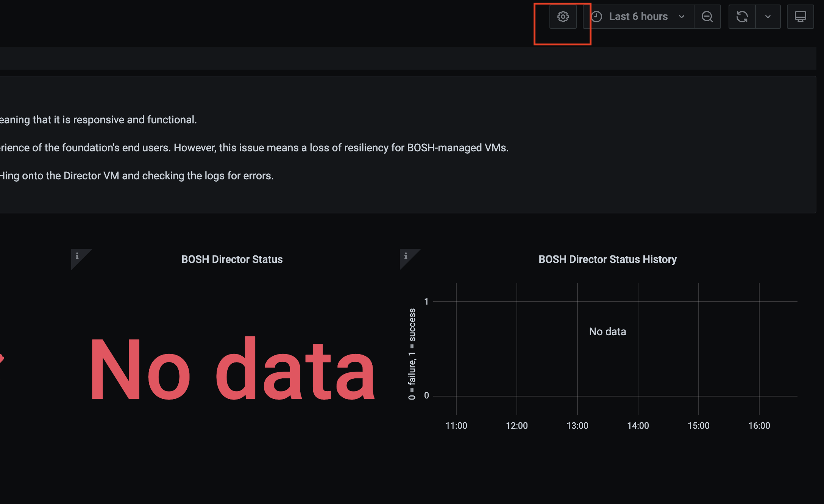Click 'No data' message inside the history graph
The width and height of the screenshot is (824, 504).
607,331
